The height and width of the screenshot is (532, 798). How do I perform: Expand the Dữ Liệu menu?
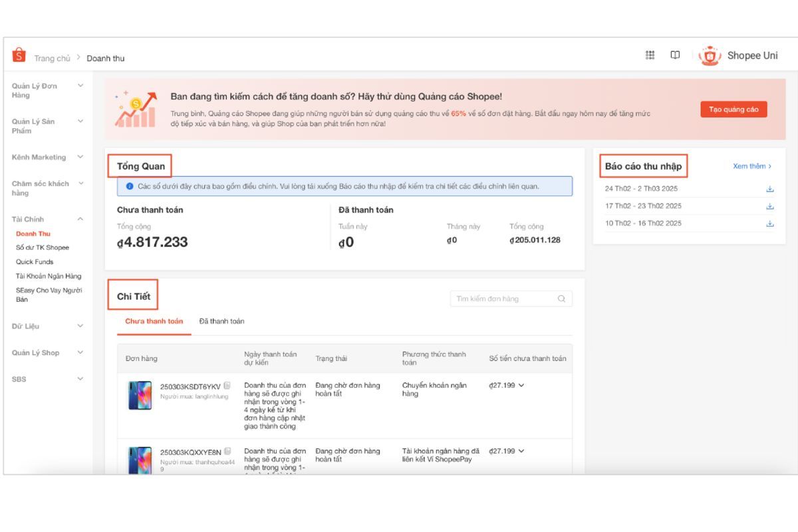click(80, 326)
